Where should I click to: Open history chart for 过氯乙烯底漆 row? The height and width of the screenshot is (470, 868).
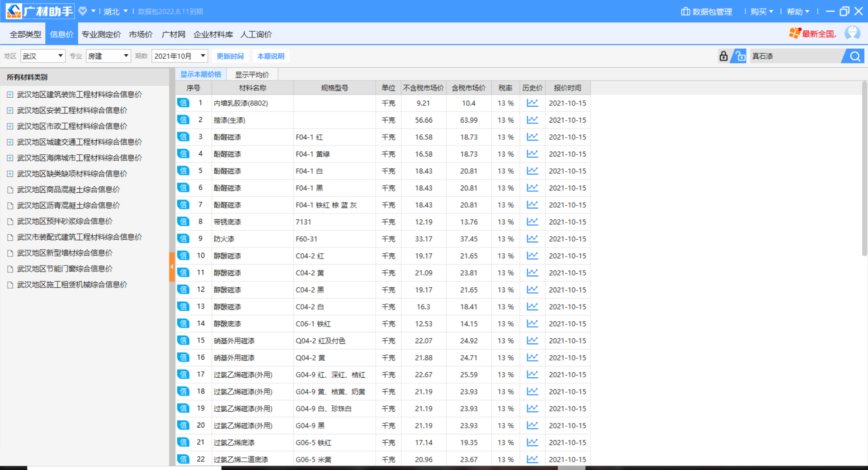[533, 442]
